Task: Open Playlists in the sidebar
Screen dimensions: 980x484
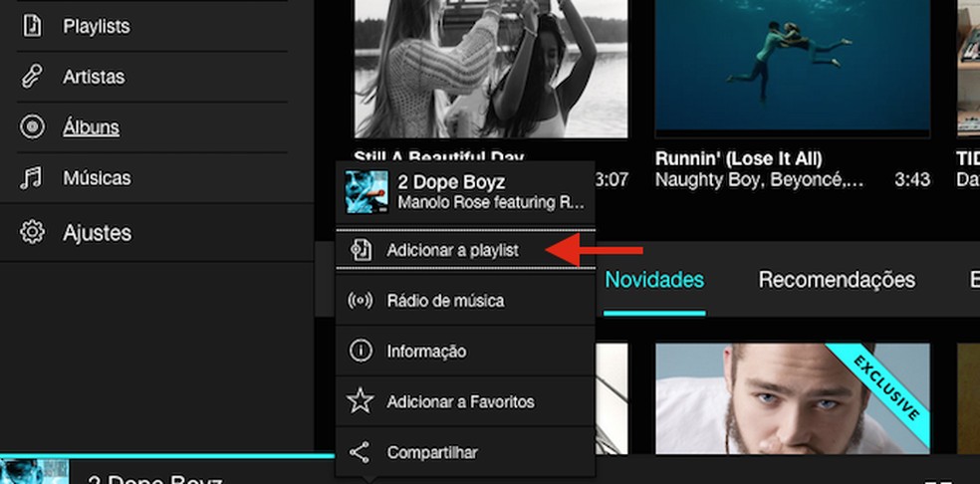Action: tap(97, 26)
